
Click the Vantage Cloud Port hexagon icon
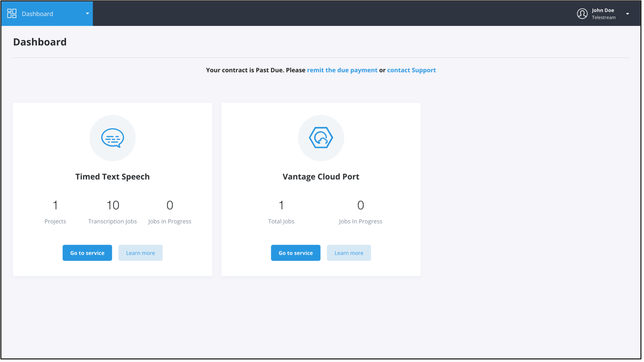[x=321, y=138]
